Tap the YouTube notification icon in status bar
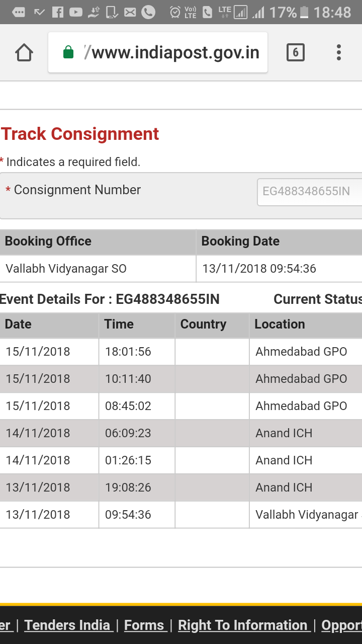The height and width of the screenshot is (644, 362). (76, 12)
